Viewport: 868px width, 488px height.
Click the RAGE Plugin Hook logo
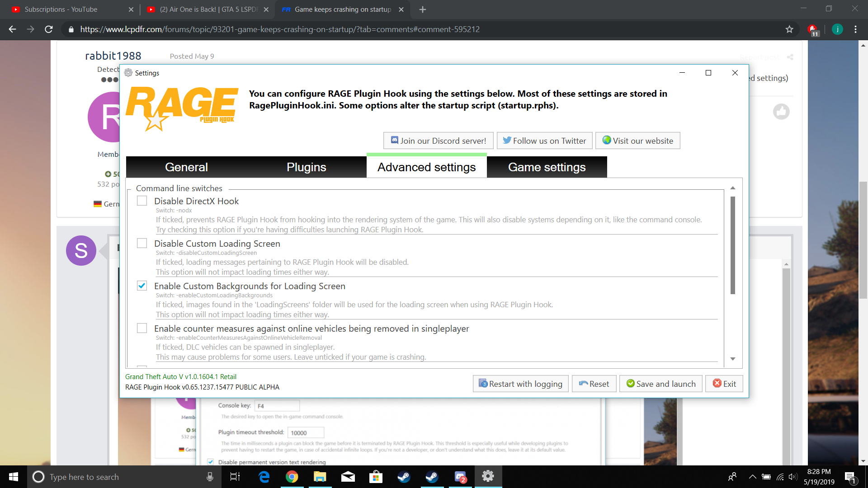(182, 108)
